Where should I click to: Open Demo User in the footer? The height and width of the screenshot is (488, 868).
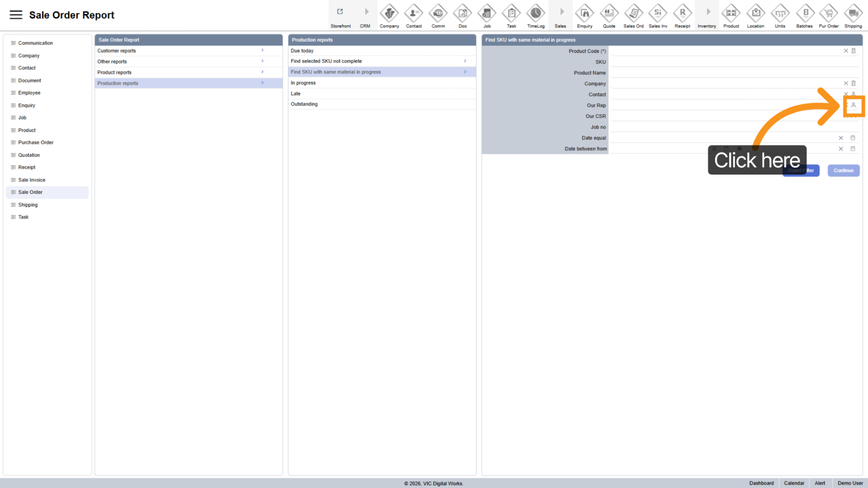(850, 483)
